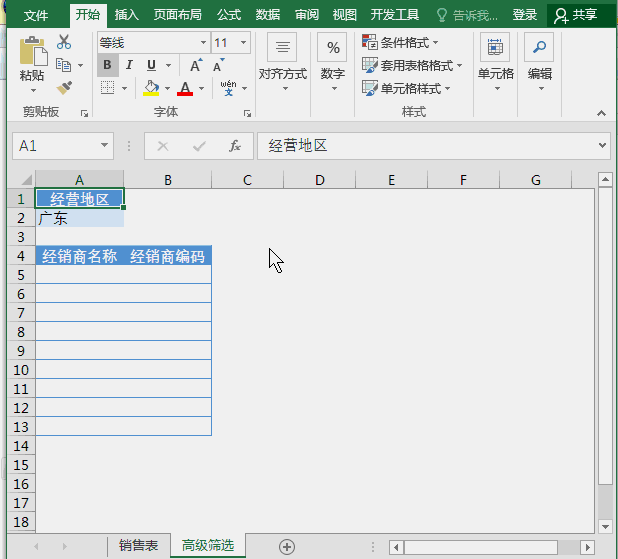Viewport: 618px width, 559px height.
Task: Add a new sheet with plus button
Action: click(287, 547)
